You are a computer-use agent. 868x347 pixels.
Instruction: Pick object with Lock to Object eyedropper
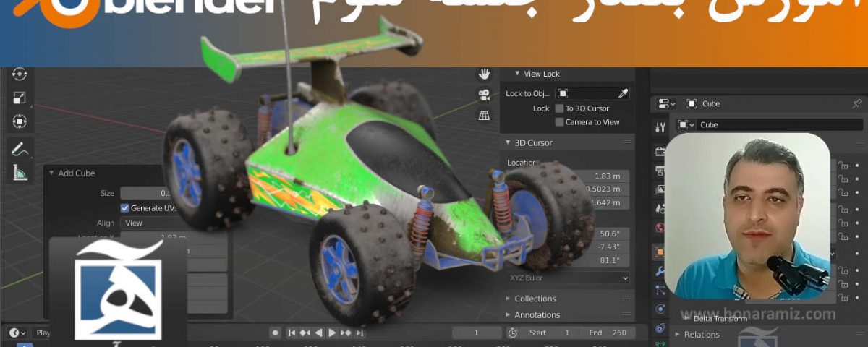coord(623,93)
